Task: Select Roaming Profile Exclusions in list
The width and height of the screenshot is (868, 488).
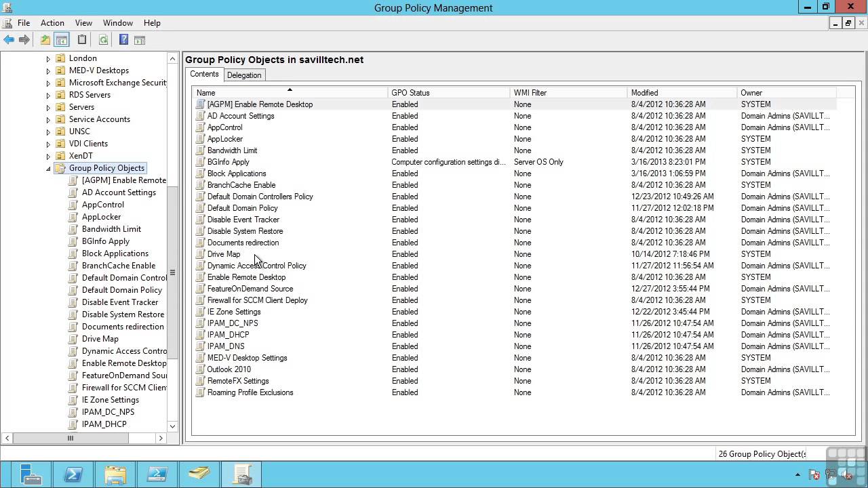Action: point(250,392)
